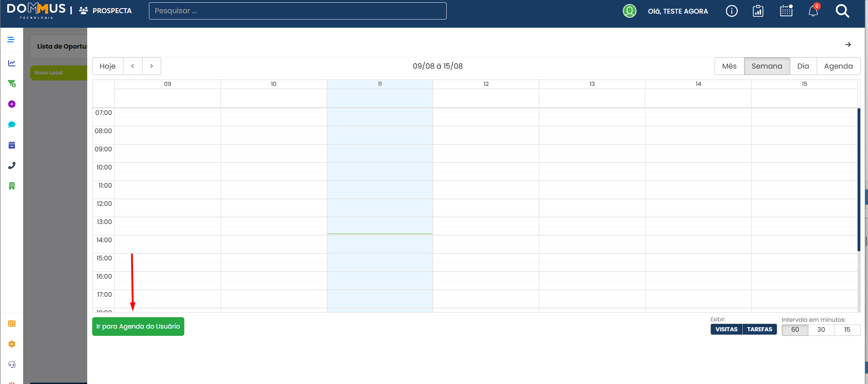Click the phone icon in sidebar
This screenshot has height=384, width=868.
[12, 165]
